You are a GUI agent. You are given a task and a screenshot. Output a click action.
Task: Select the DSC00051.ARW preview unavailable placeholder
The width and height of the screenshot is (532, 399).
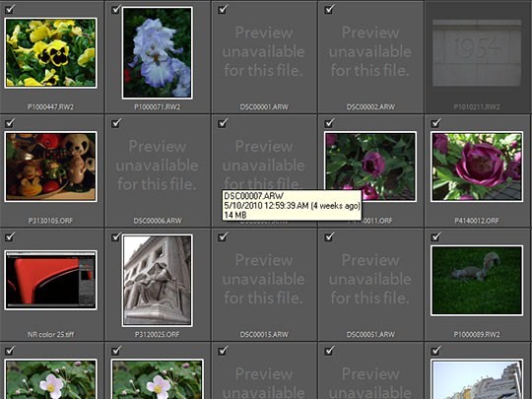tap(369, 279)
